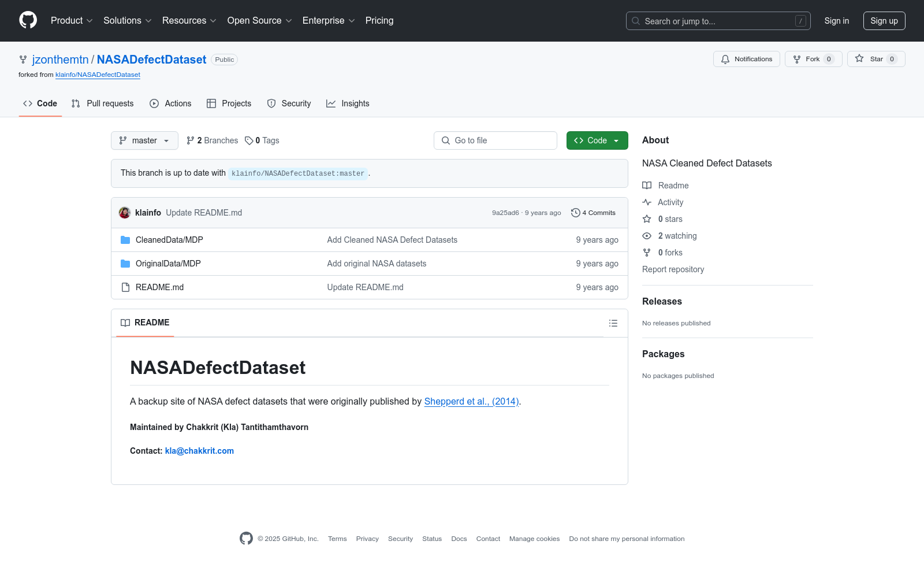Click the Sign in link
This screenshot has height=578, width=924.
tap(837, 21)
